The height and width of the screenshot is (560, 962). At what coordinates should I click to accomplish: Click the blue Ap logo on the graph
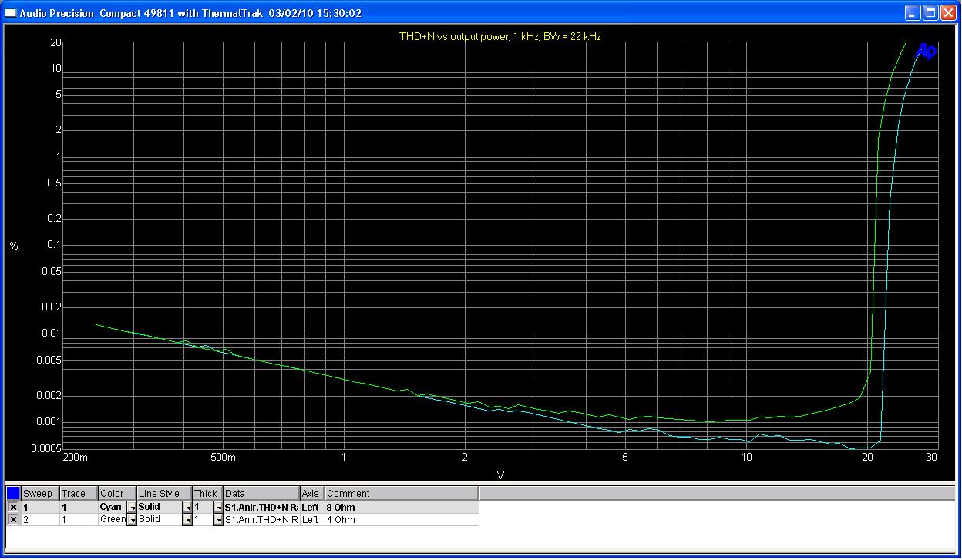click(926, 52)
